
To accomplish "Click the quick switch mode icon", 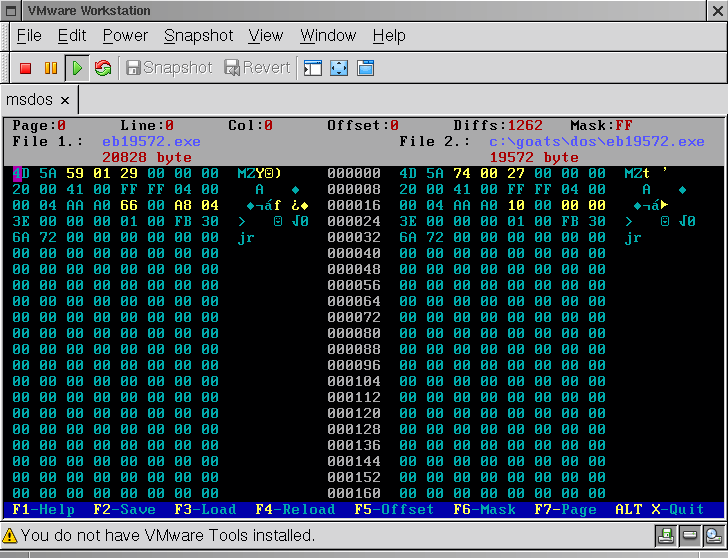I will (x=365, y=68).
